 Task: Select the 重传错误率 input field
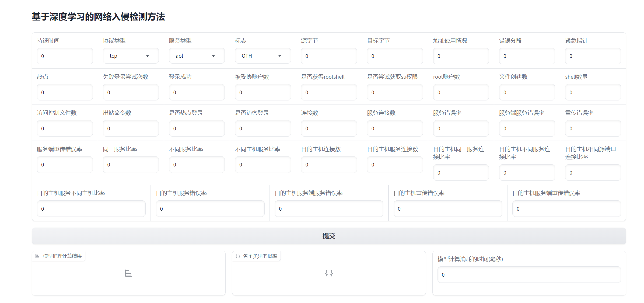click(x=593, y=128)
